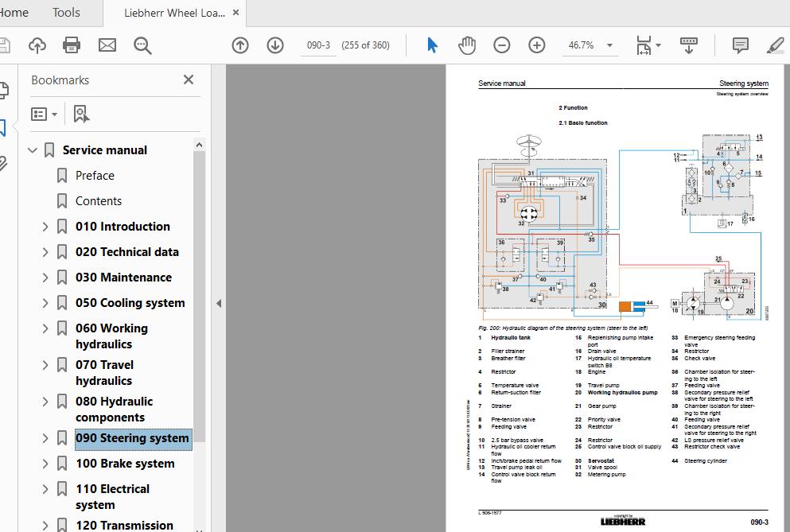Open Search with the magnifier icon

point(142,45)
